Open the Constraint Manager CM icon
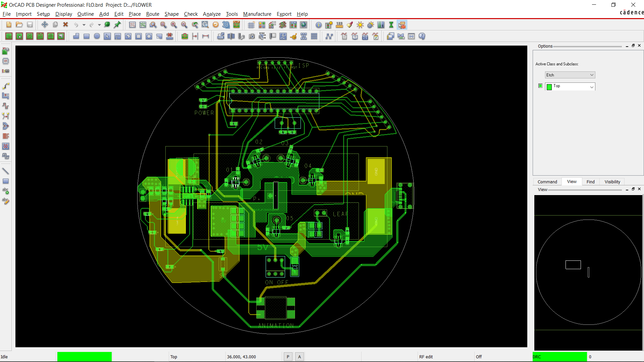Viewport: 644px width, 362px height. pos(293,25)
